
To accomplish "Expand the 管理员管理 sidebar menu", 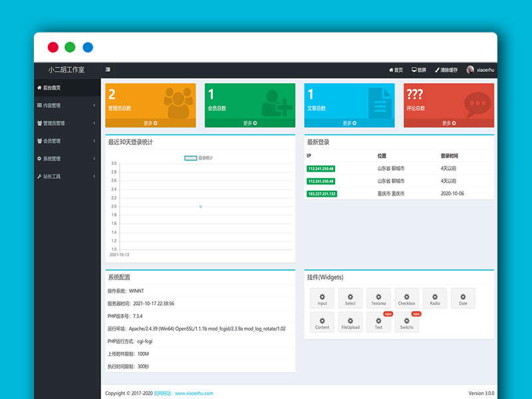I will coord(66,123).
